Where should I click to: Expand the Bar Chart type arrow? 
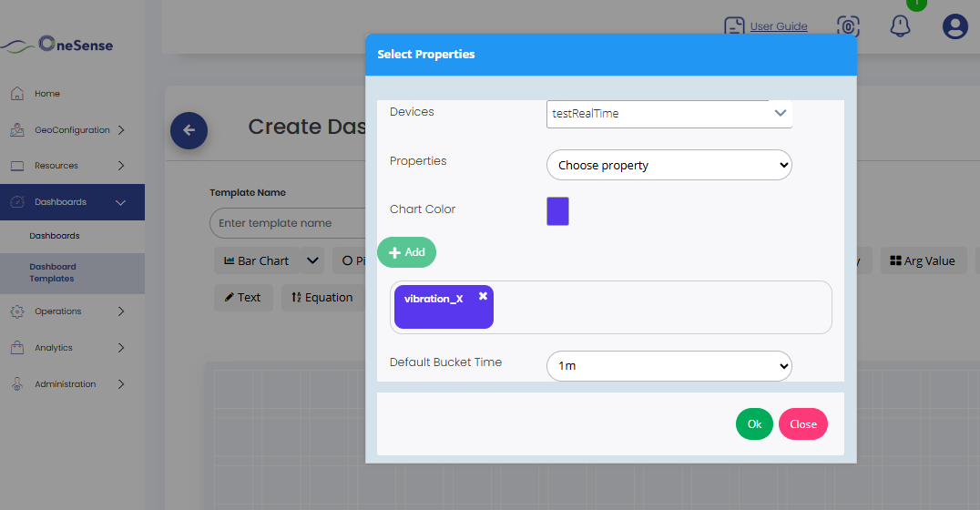312,261
